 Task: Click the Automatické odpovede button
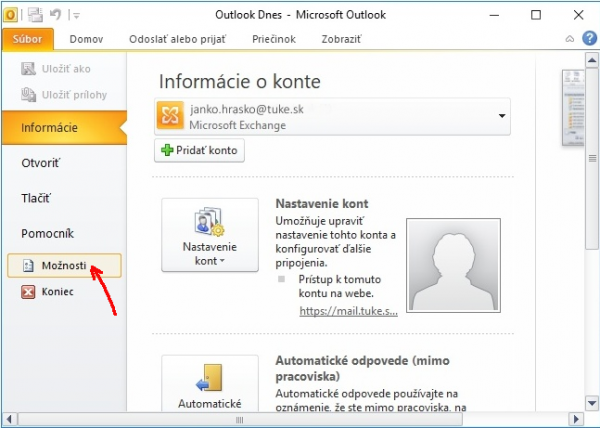click(210, 384)
